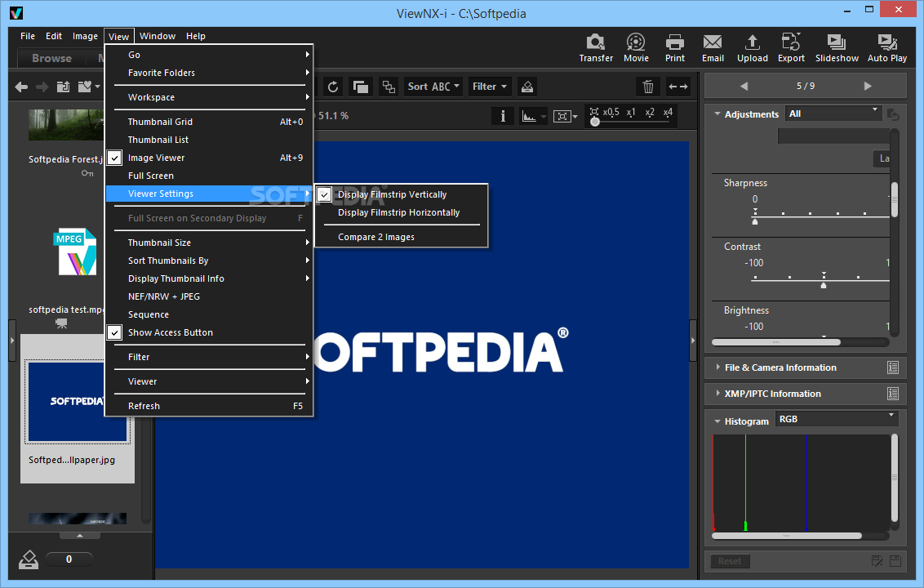Image resolution: width=924 pixels, height=588 pixels.
Task: Select Display Filmstrip Horizontally
Action: coord(402,212)
